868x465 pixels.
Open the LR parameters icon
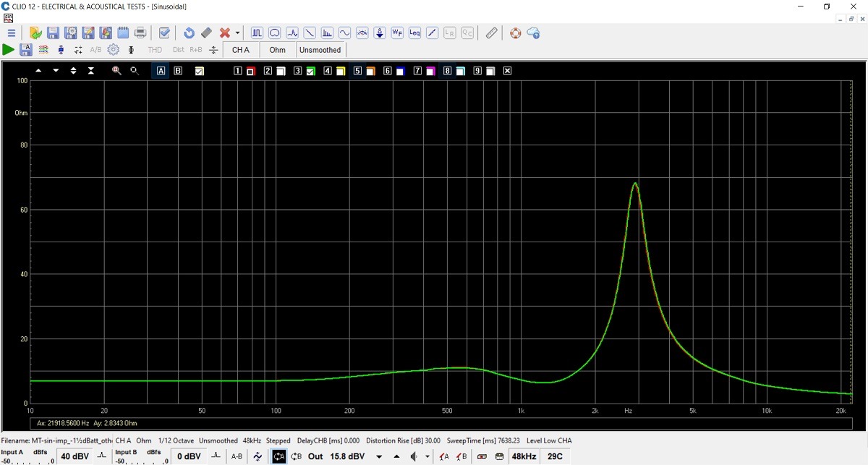click(450, 33)
